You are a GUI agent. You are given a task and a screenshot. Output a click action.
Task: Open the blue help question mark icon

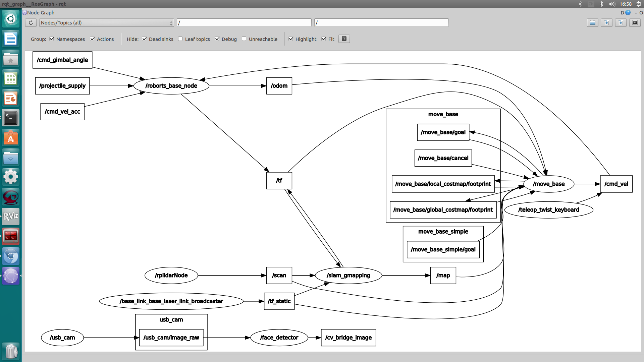click(x=628, y=13)
